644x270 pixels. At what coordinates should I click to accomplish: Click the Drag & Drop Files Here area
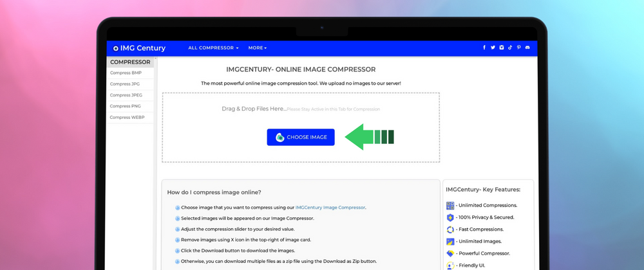click(301, 127)
